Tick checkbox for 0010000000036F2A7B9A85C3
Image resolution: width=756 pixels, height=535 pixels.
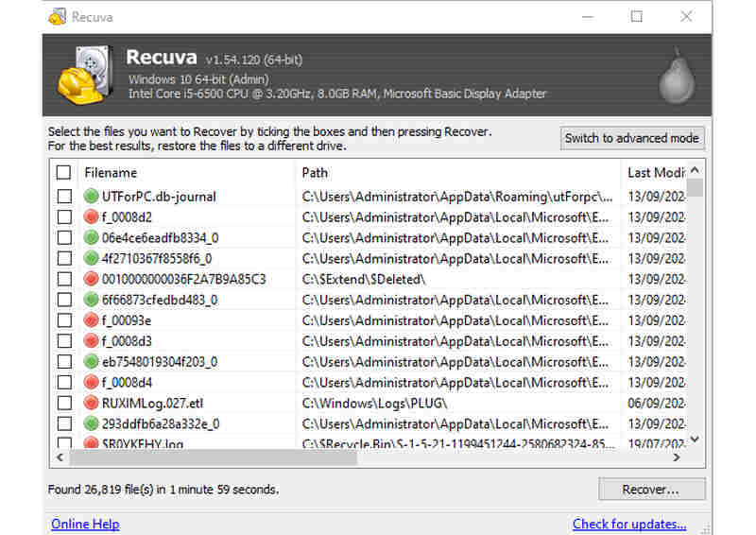click(x=64, y=279)
